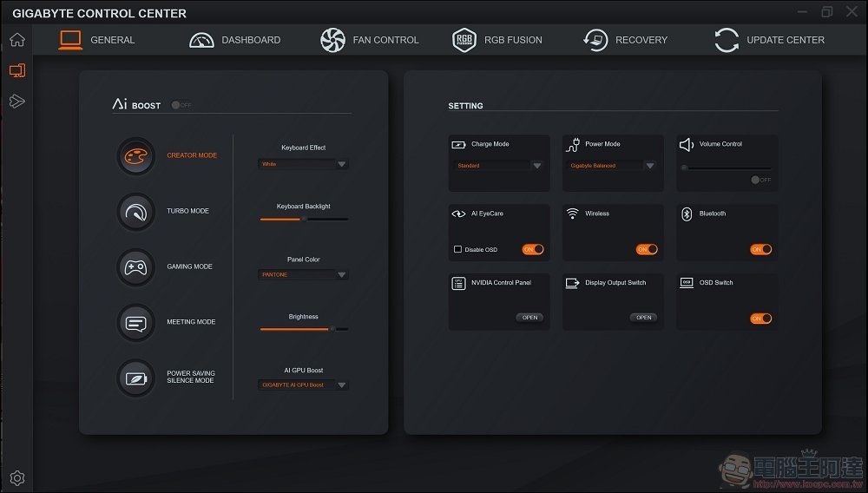Select Power Saving battery leaf icon

135,378
